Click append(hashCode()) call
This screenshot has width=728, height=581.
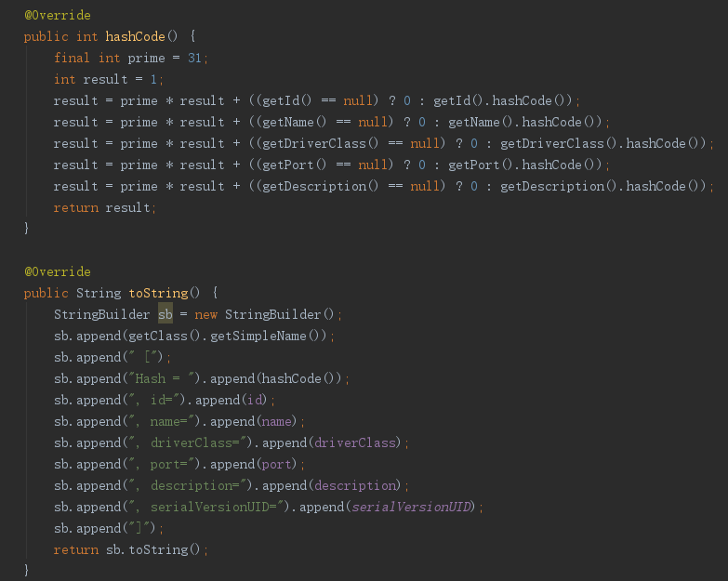276,378
